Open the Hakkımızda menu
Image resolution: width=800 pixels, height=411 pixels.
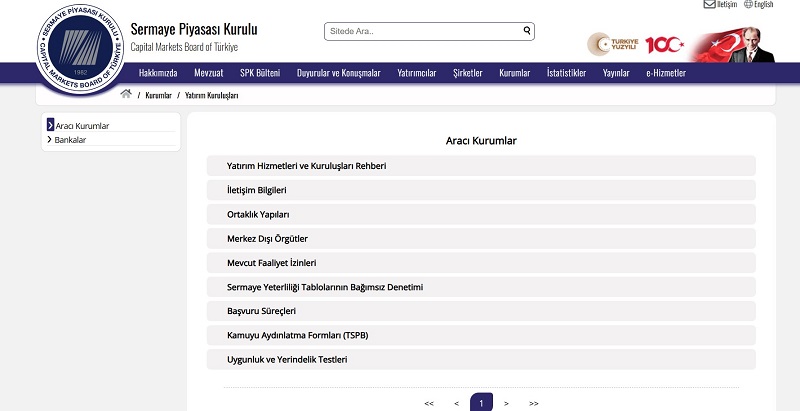pos(158,73)
